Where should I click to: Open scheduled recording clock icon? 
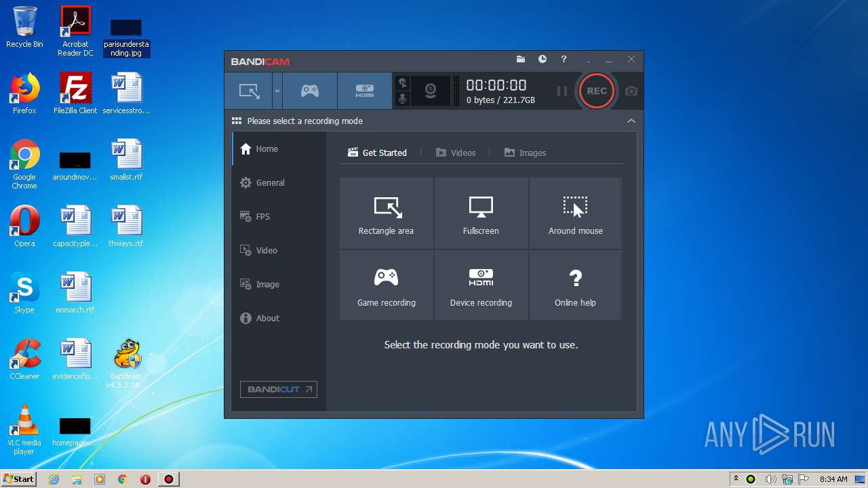click(542, 60)
